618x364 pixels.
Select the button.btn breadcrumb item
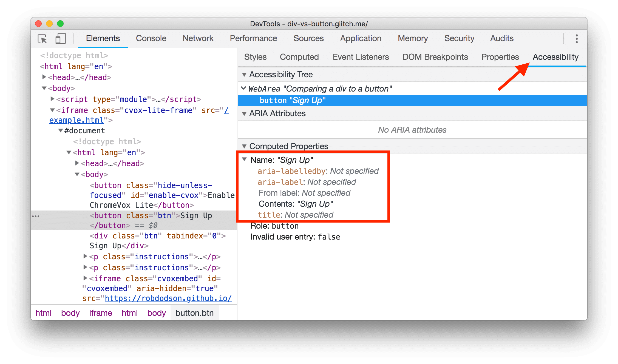[194, 313]
